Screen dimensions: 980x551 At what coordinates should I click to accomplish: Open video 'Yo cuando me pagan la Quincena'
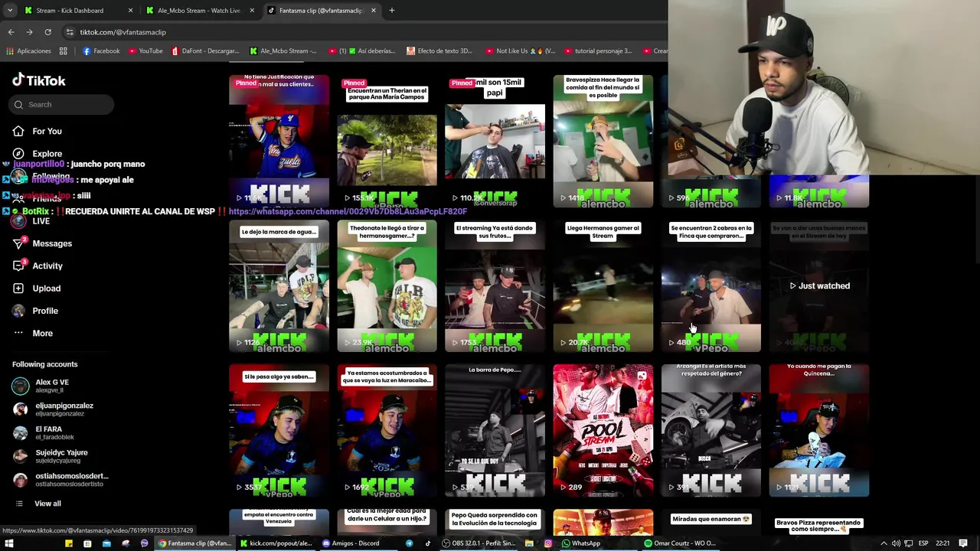818,431
